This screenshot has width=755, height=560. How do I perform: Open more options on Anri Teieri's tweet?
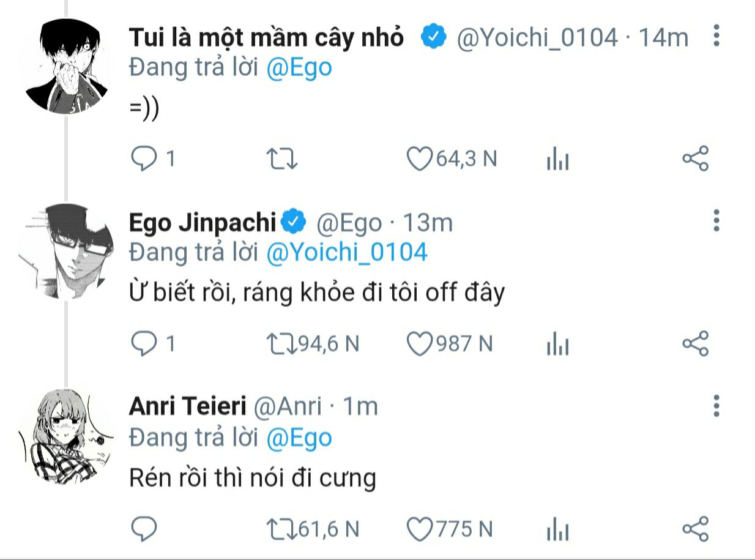[716, 405]
